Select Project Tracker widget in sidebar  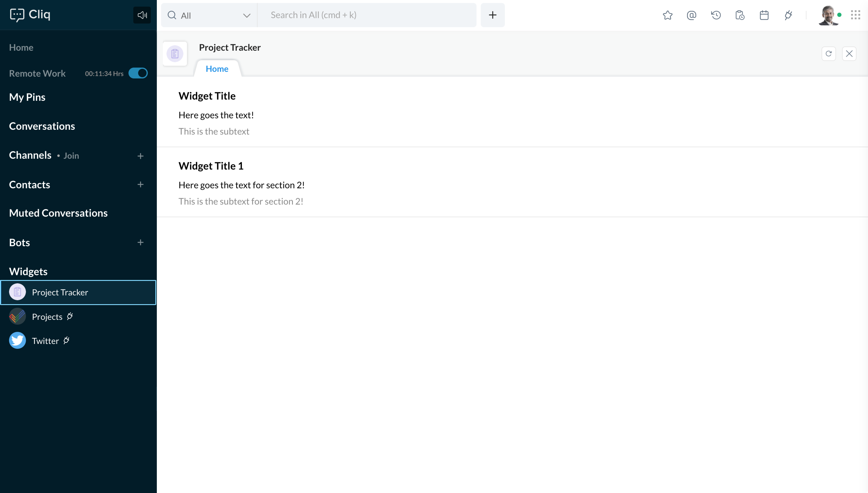pyautogui.click(x=78, y=292)
